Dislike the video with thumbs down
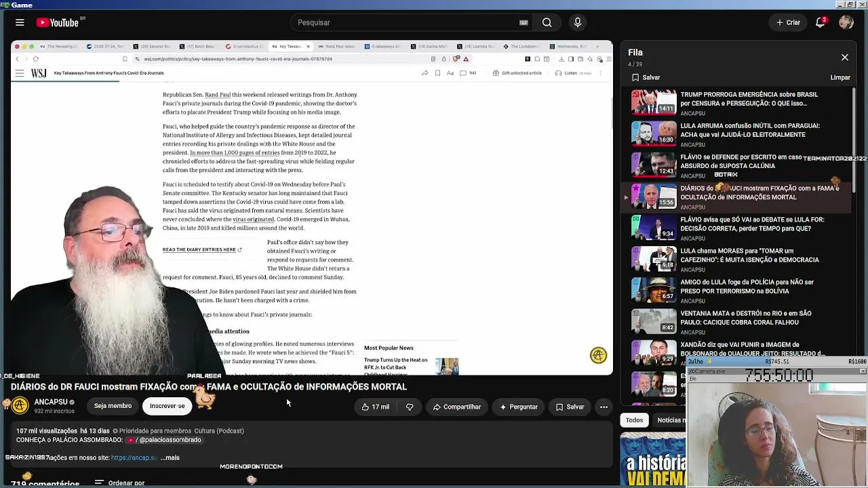This screenshot has width=868, height=488. coord(410,407)
